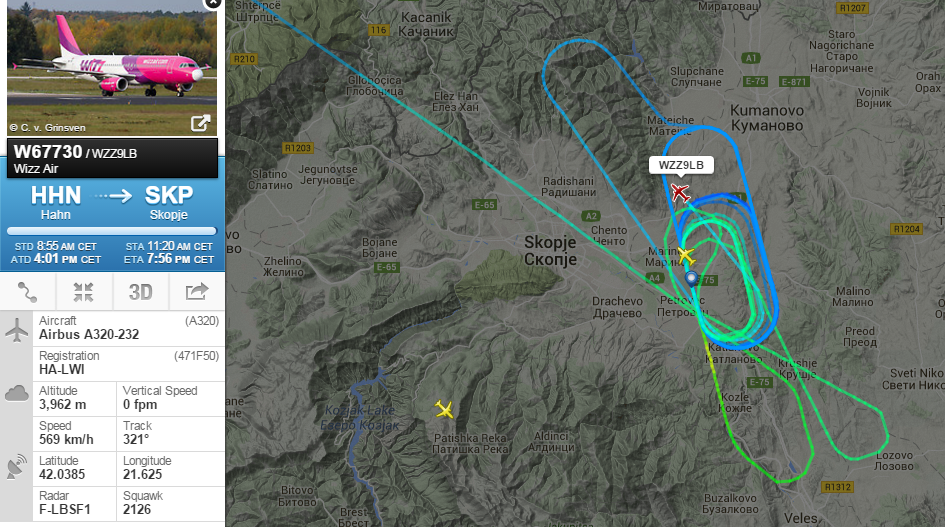The image size is (945, 527).
Task: Click the radar satellite dish icon
Action: [17, 467]
